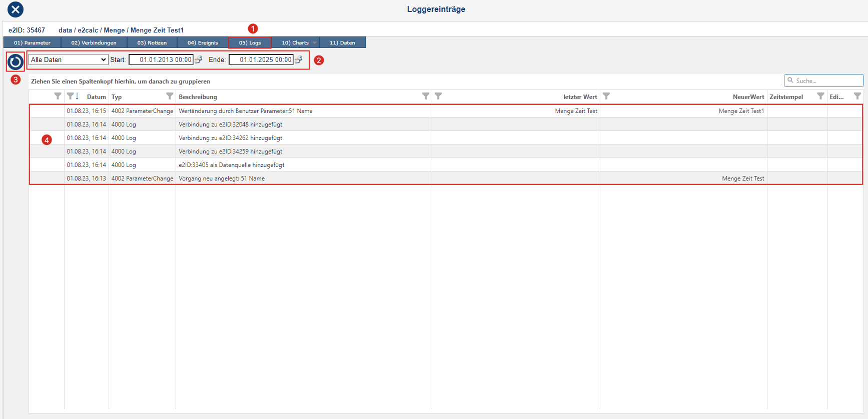Switch to the 01) Parameter tab
The width and height of the screenshot is (868, 419).
click(32, 43)
